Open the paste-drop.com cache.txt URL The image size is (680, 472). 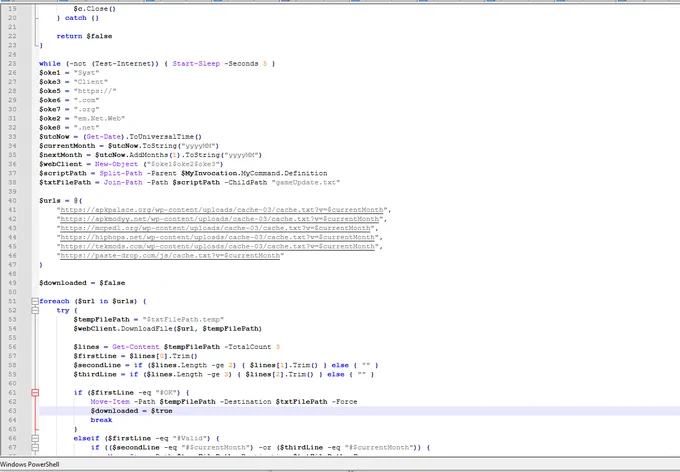point(170,256)
